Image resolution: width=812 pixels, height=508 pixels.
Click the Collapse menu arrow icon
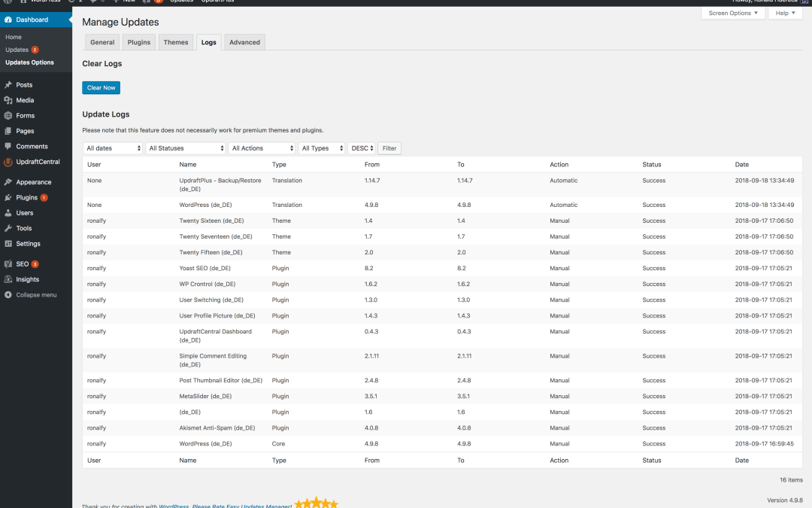(8, 295)
